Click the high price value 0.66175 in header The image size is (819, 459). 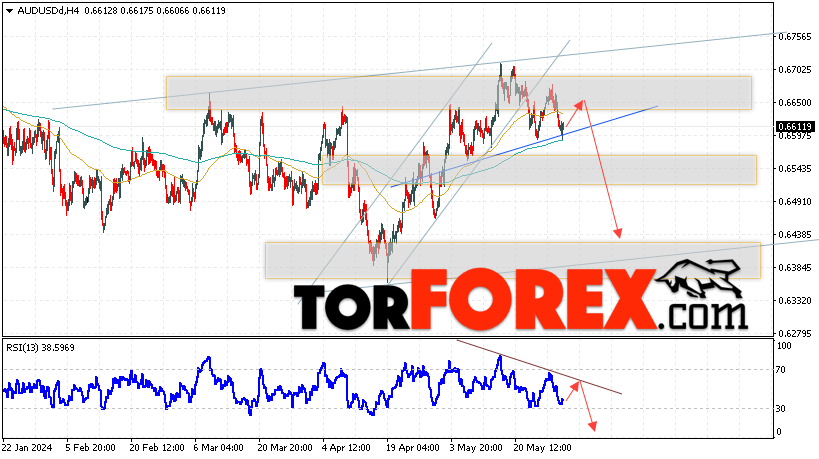[137, 10]
